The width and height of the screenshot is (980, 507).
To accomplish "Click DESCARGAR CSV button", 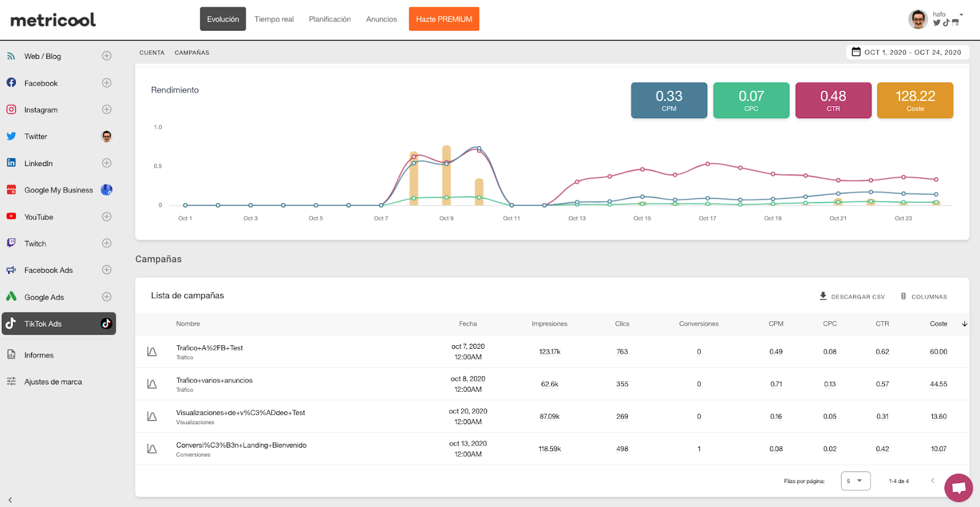I will (x=852, y=296).
